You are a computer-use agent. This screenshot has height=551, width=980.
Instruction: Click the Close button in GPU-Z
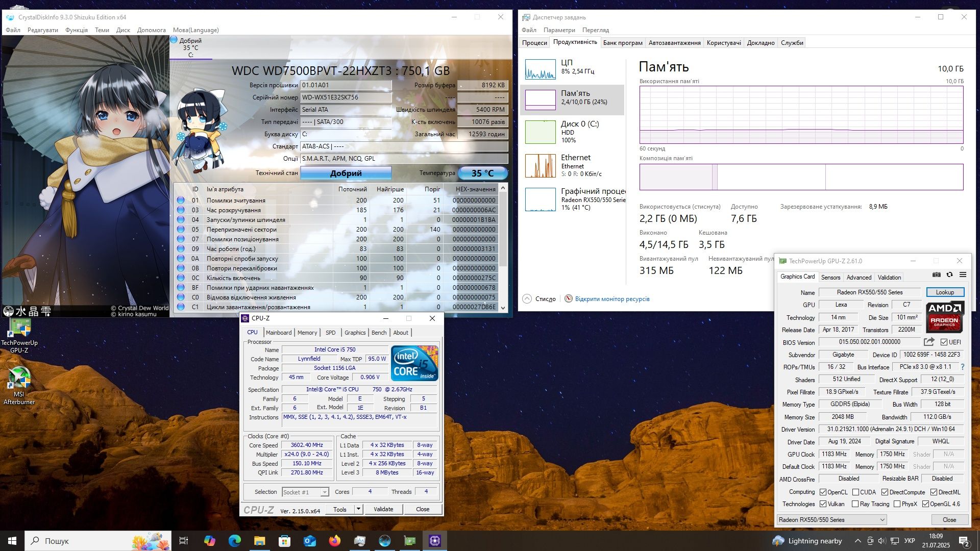click(949, 519)
